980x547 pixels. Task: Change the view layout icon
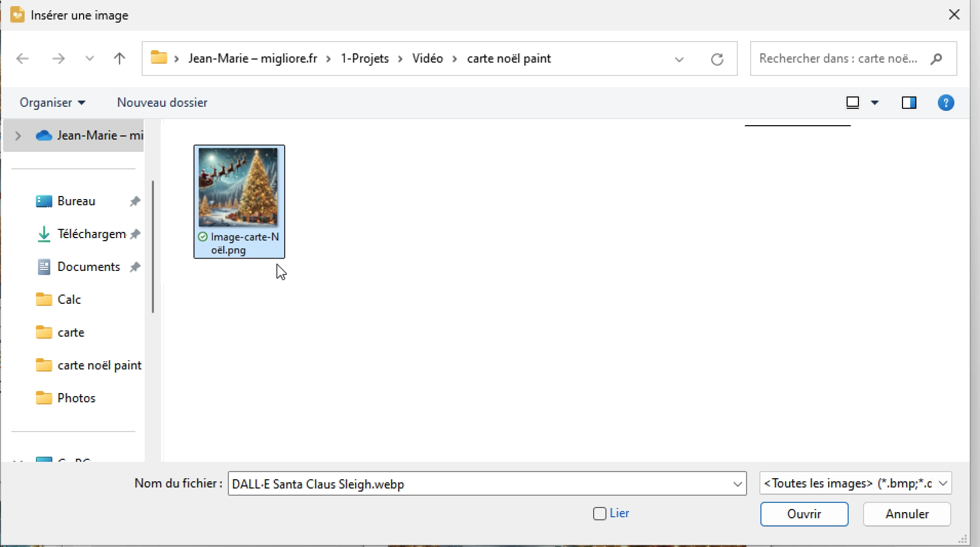click(x=853, y=103)
